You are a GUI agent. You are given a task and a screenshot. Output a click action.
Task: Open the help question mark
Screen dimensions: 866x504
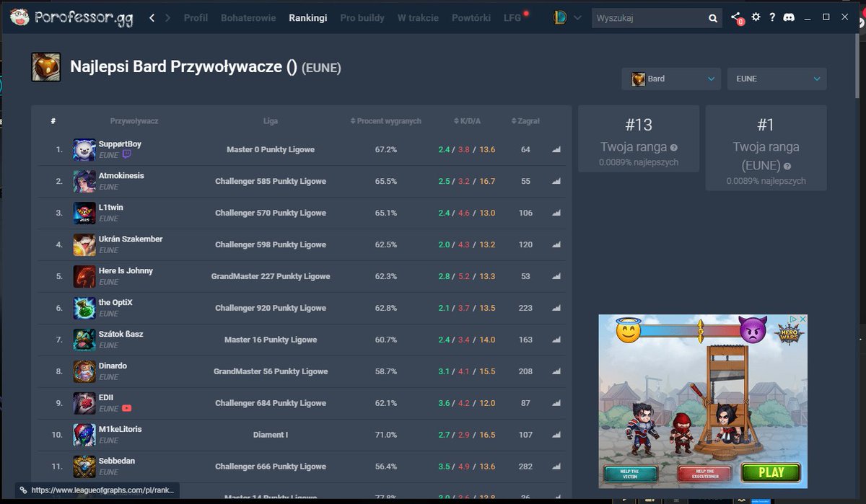click(x=772, y=17)
